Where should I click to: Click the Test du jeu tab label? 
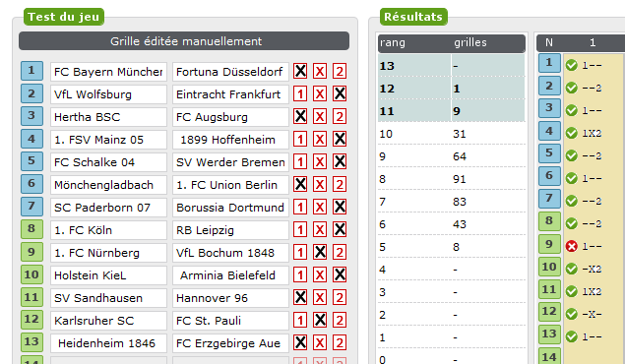64,17
